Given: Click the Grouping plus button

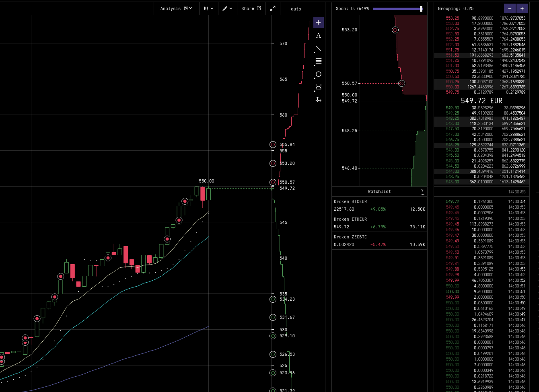Looking at the screenshot, I should coord(522,8).
